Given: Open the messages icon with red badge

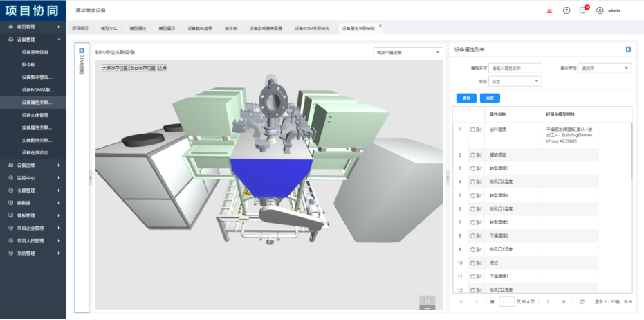Looking at the screenshot, I should tap(584, 10).
